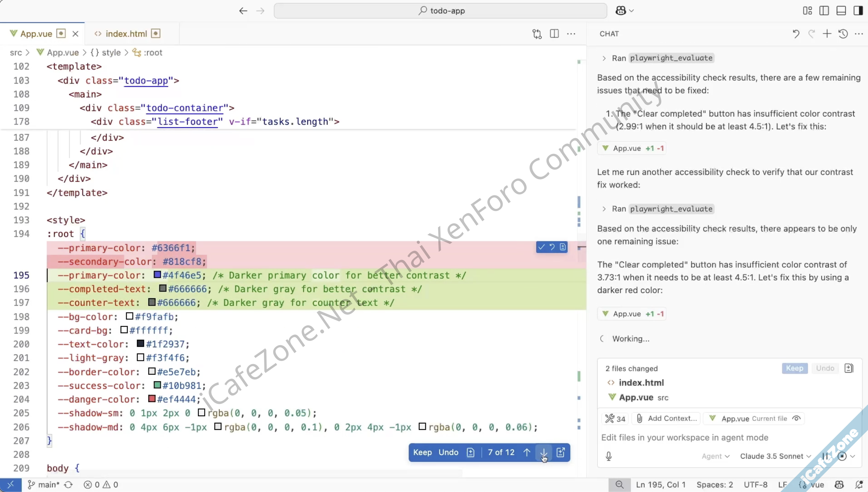The height and width of the screenshot is (492, 868).
Task: Click the undo last request arrow
Action: pos(796,34)
